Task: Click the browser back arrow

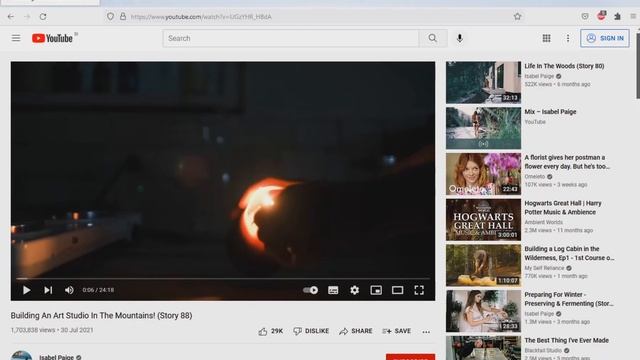Action: pos(11,17)
